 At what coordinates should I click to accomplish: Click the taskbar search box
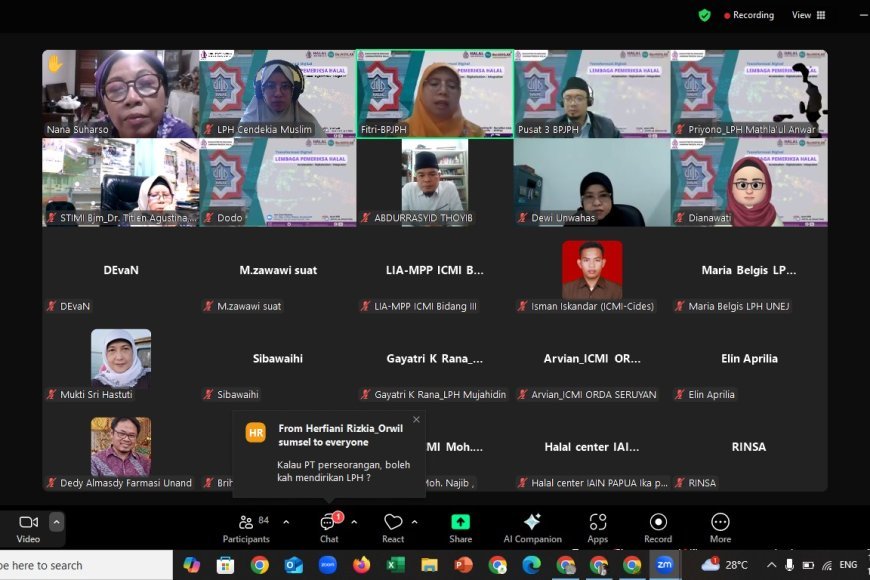(x=86, y=566)
